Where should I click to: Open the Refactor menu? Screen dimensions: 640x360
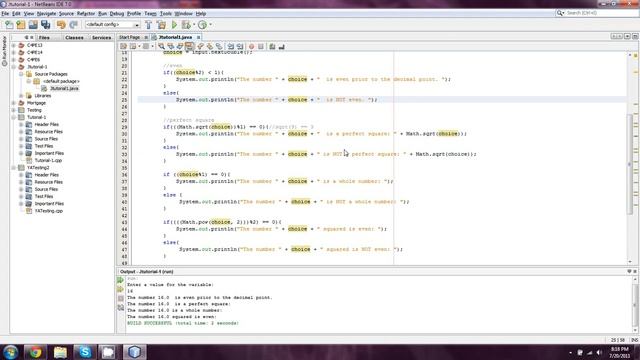click(x=86, y=13)
